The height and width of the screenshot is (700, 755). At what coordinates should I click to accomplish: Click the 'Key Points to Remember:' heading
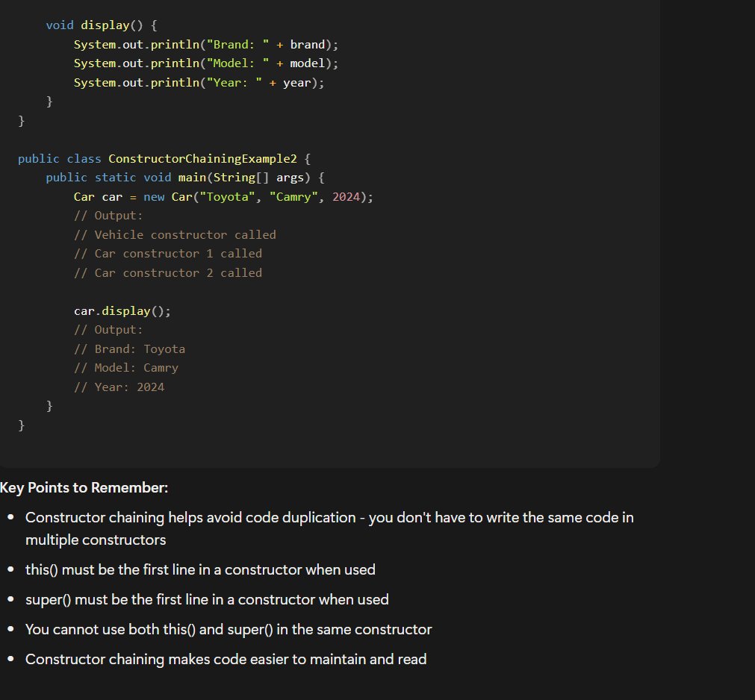coord(84,487)
